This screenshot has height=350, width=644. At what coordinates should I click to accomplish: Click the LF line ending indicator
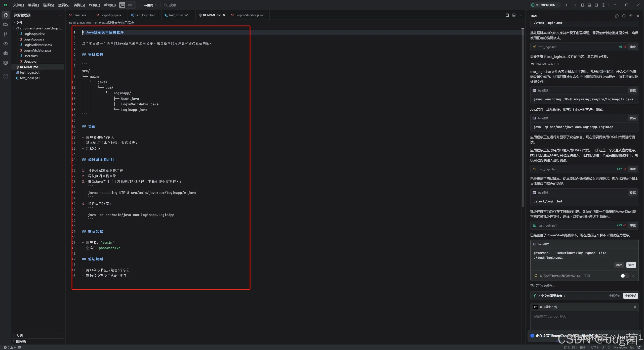603,347
